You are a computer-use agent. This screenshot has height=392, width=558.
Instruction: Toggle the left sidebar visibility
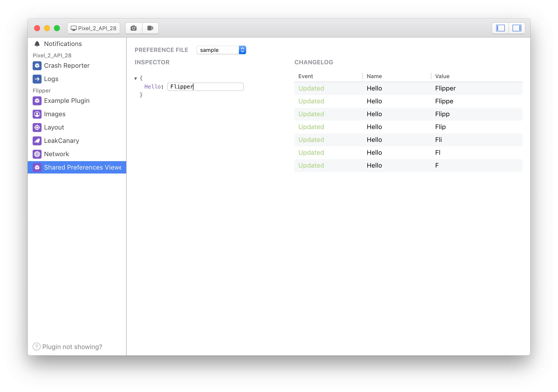tap(500, 28)
